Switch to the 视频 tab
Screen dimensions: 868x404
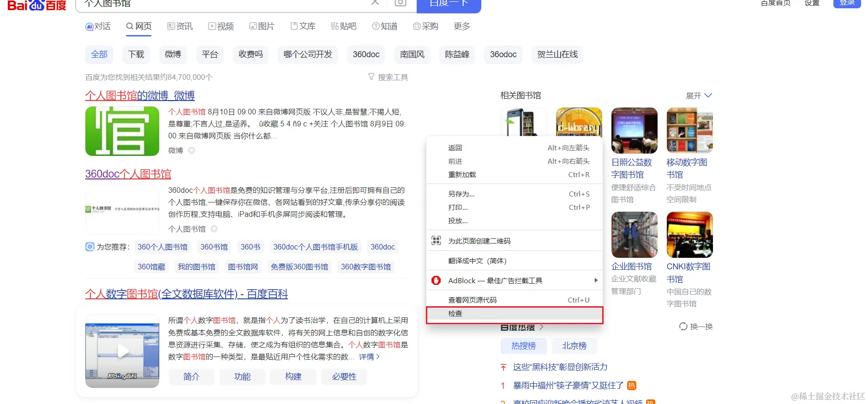(x=221, y=26)
